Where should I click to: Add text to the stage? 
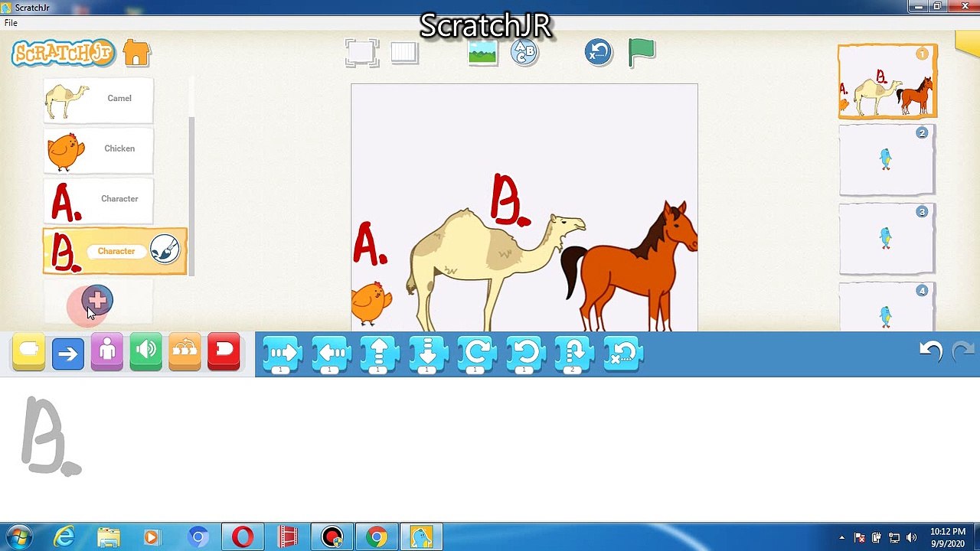point(524,53)
